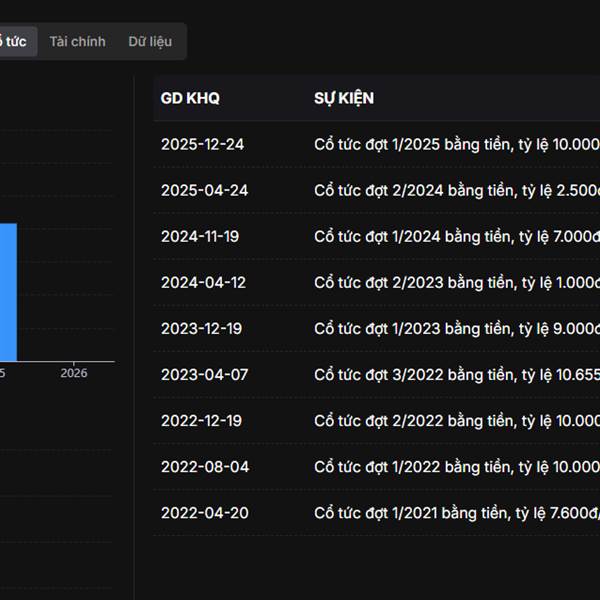Click the 2023-04-07 date cell

coord(201,374)
